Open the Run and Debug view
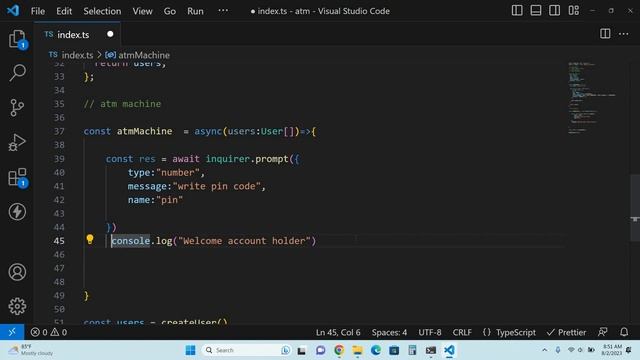 (x=17, y=142)
